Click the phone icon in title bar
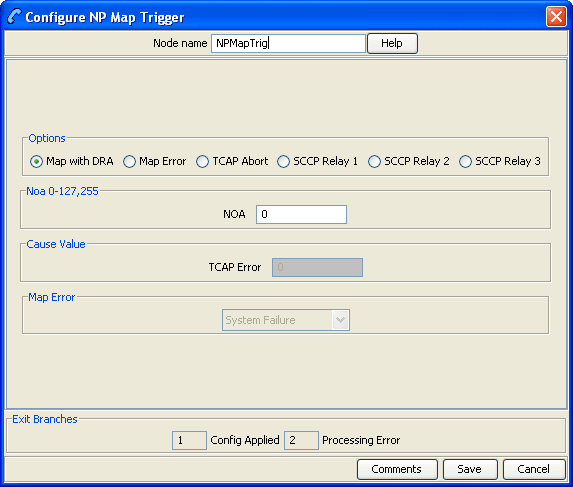The height and width of the screenshot is (487, 573). pyautogui.click(x=14, y=16)
